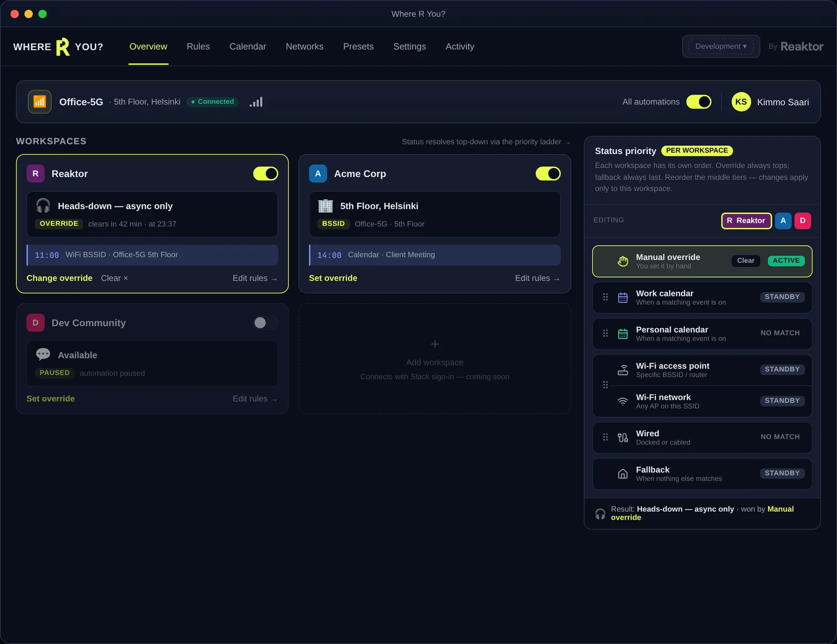The height and width of the screenshot is (644, 837).
Task: Go to the Calendar tab
Action: click(x=248, y=47)
